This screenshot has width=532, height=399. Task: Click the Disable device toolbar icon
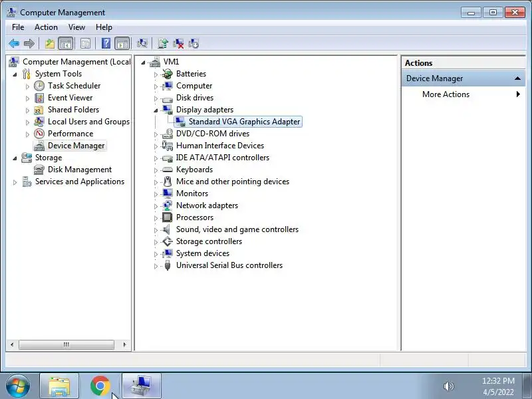[x=194, y=43]
